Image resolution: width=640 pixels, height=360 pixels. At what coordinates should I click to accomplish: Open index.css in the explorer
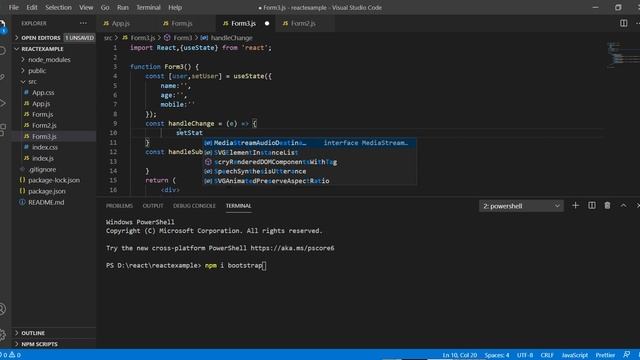[x=45, y=147]
